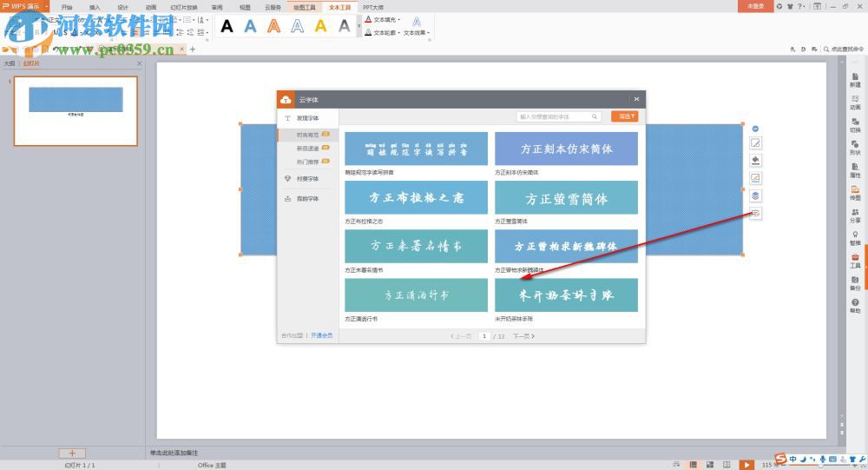Switch to slide sorter view in status bar

pos(710,465)
